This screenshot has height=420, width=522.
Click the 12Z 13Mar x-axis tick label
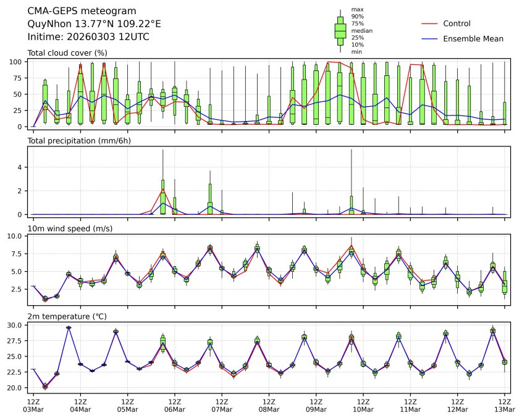click(504, 405)
